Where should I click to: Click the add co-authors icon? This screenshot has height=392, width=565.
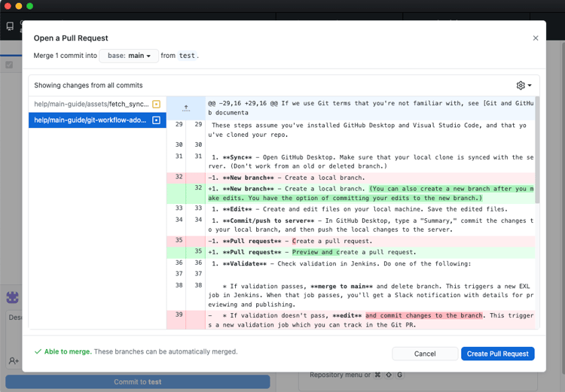[x=14, y=360]
